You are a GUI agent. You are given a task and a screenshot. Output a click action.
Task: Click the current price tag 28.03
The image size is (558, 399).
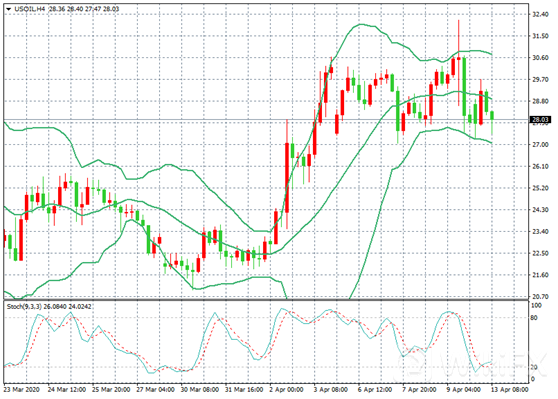540,120
